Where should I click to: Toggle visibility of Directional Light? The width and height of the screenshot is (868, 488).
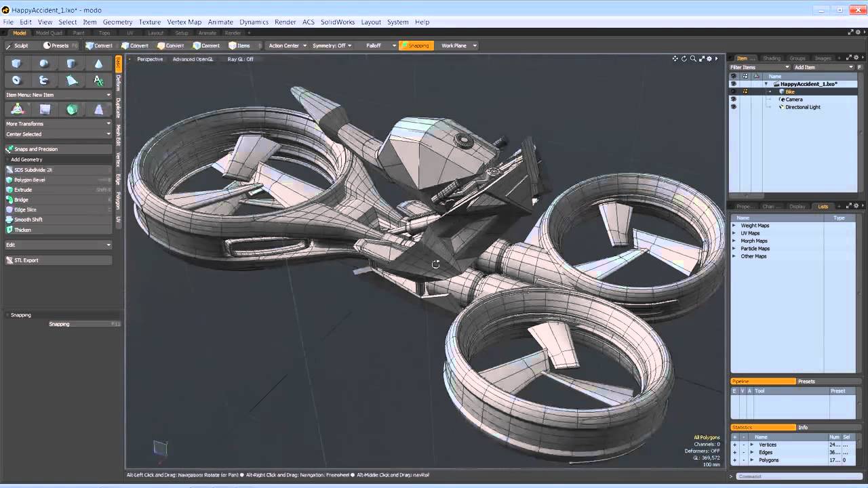click(733, 107)
